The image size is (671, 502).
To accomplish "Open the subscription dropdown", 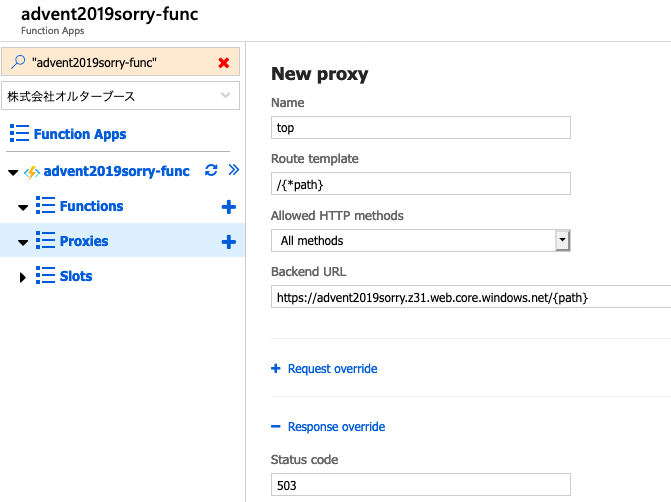I will 224,96.
